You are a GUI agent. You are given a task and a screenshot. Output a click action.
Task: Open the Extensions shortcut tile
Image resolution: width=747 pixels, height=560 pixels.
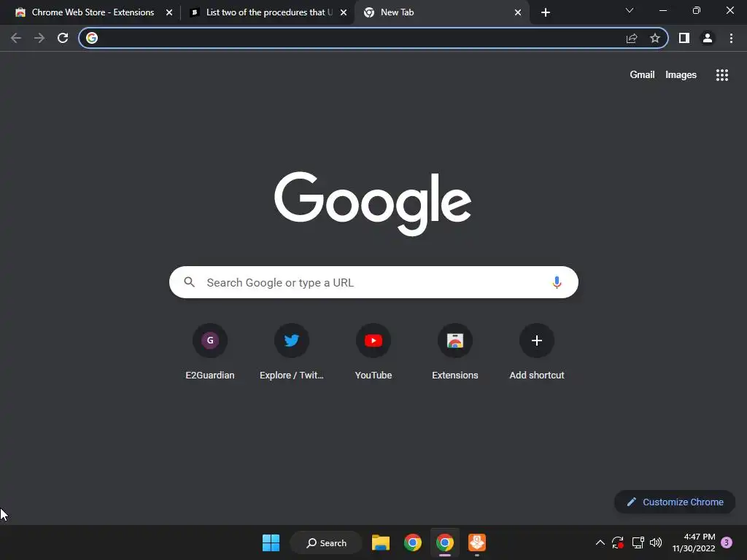455,352
